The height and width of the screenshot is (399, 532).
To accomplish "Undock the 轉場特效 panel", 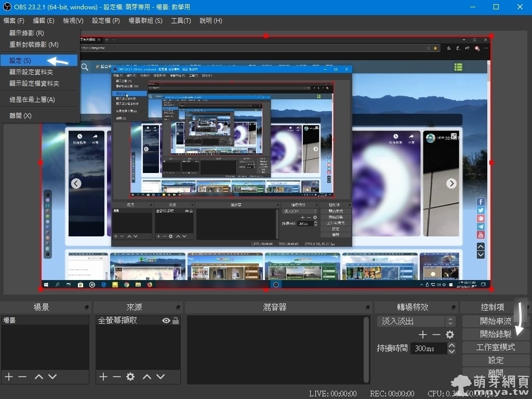I will pos(454,308).
